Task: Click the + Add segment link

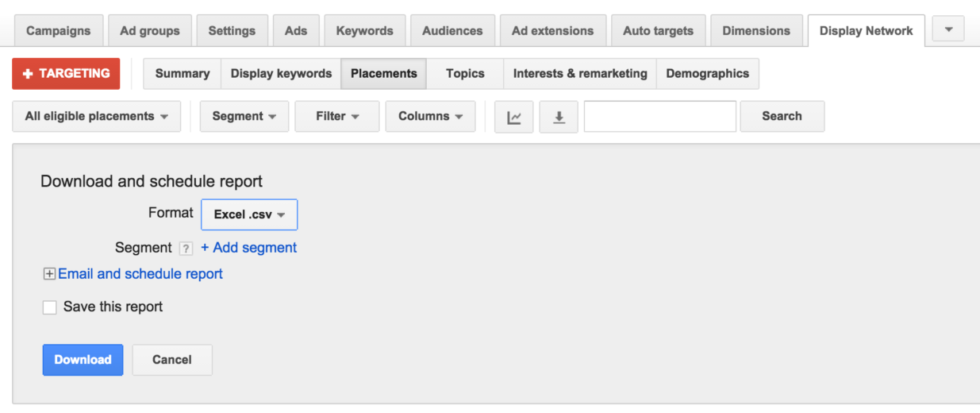Action: tap(248, 248)
